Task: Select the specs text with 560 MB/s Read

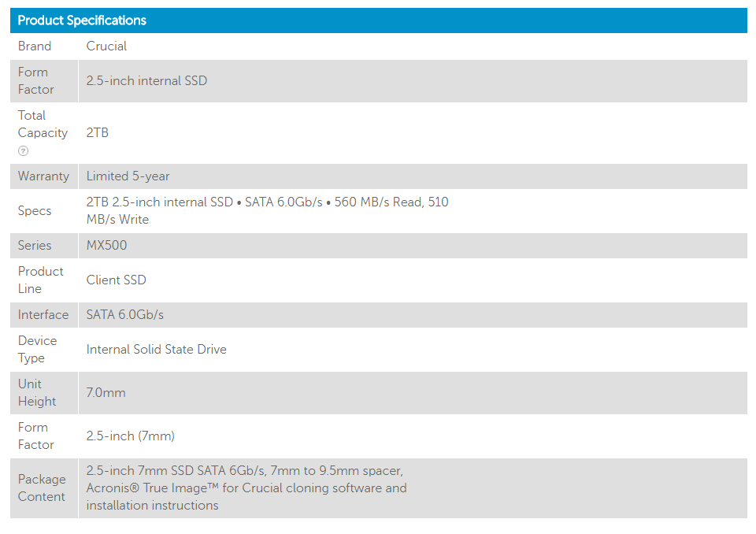Action: pos(267,211)
